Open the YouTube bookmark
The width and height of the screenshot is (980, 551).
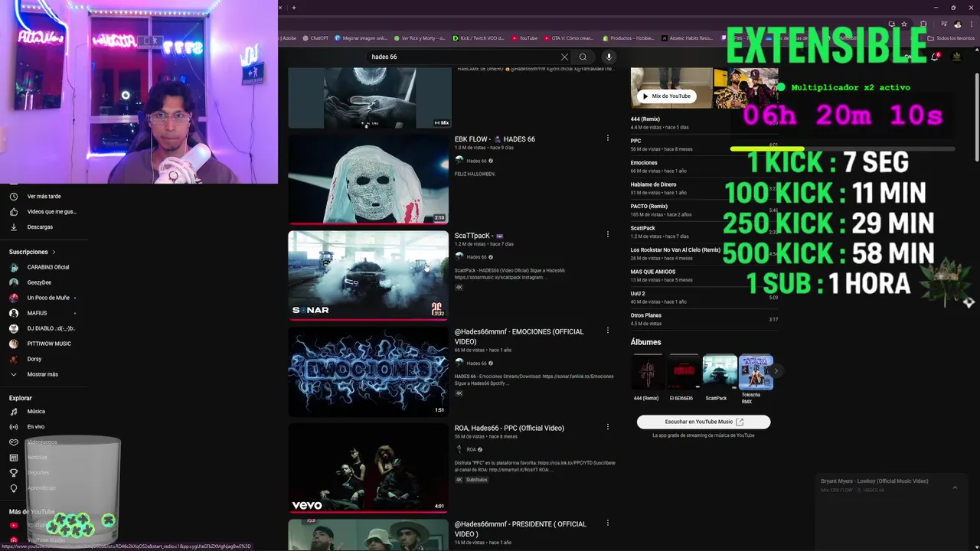tap(524, 38)
